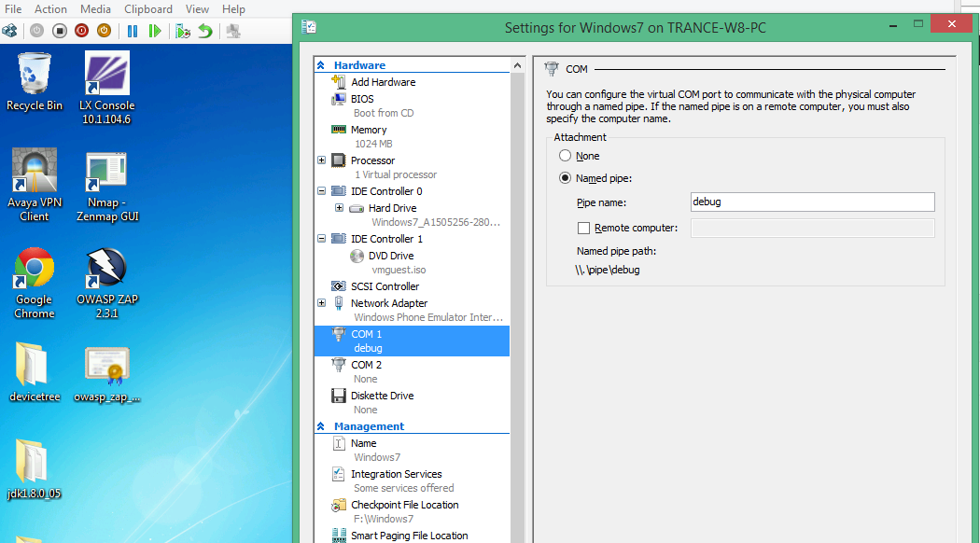Enable the Remote computer checkbox
The width and height of the screenshot is (980, 543).
tap(583, 228)
